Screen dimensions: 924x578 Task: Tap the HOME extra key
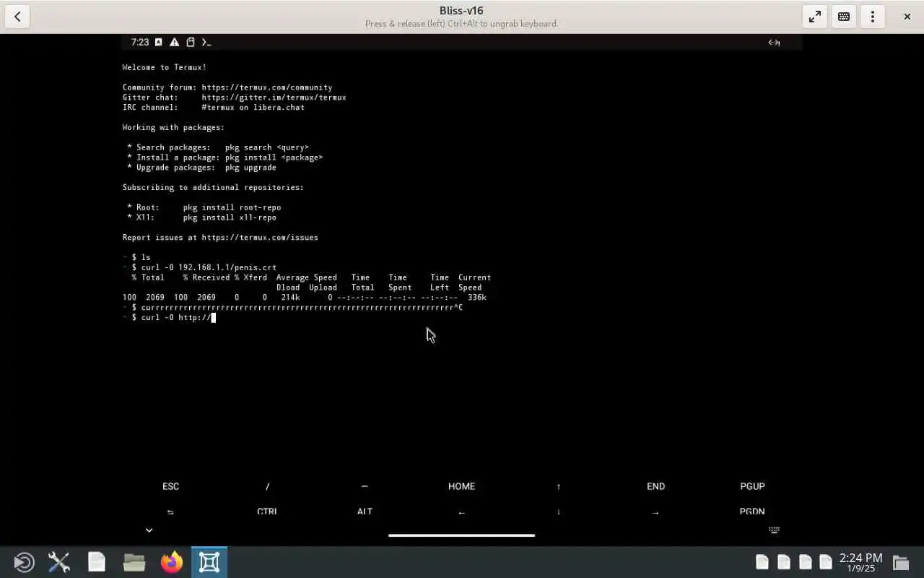(461, 486)
